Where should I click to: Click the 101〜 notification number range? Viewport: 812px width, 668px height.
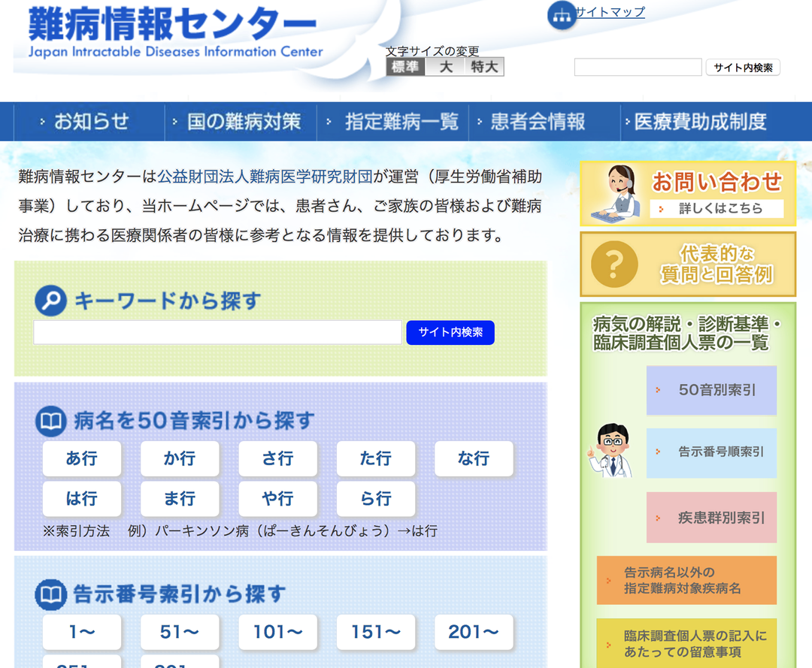[x=277, y=632]
